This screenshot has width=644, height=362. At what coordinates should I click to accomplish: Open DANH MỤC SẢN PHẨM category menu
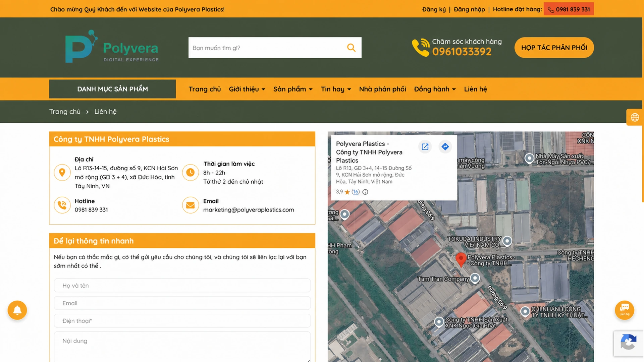(x=112, y=89)
